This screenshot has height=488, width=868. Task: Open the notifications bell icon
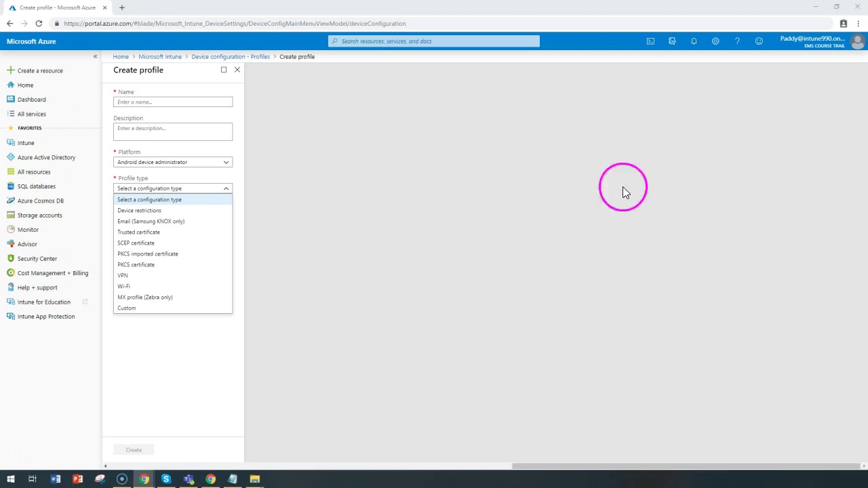coord(694,41)
